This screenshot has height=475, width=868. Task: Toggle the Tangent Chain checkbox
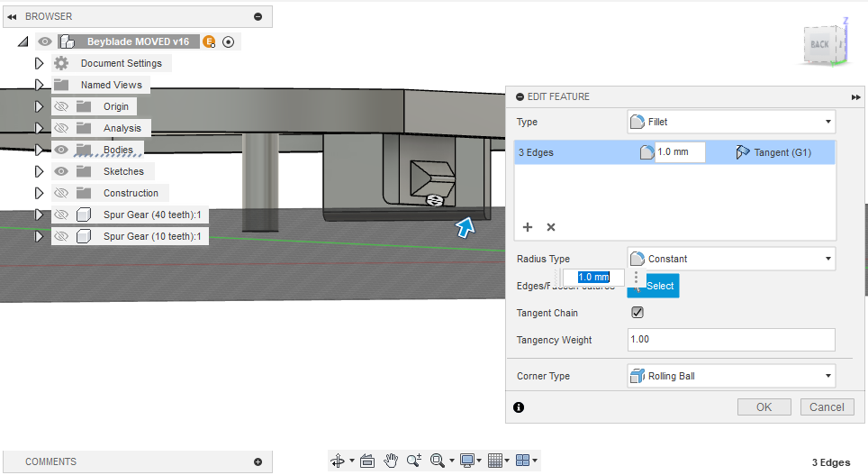coord(637,313)
